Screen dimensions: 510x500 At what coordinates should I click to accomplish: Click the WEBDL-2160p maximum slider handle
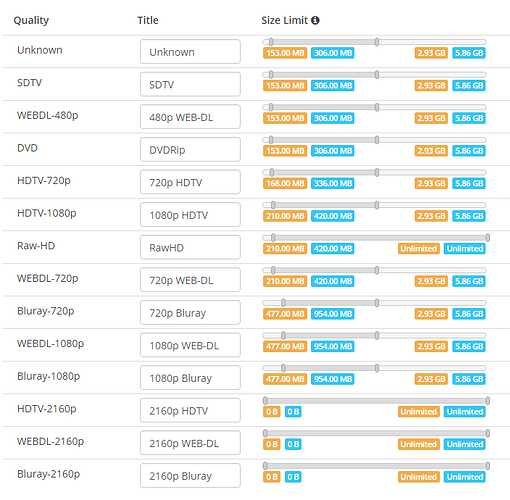488,433
